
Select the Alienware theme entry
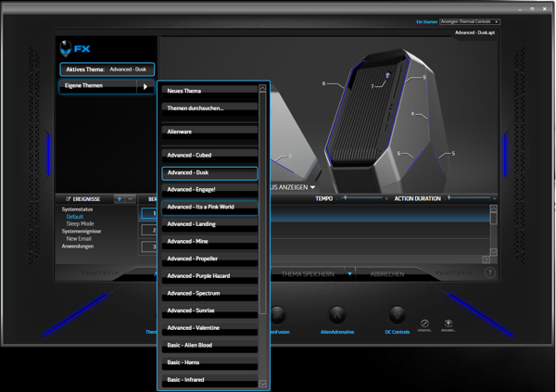point(209,133)
